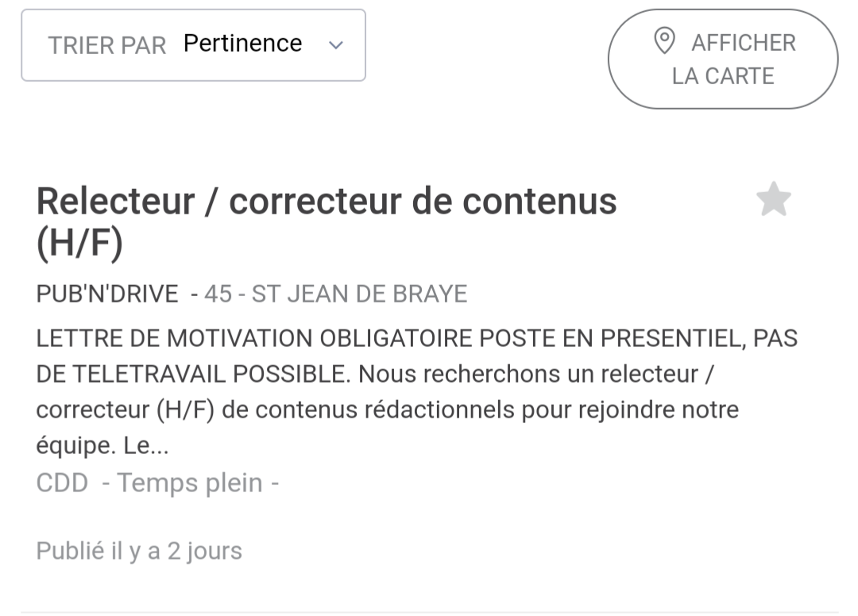
Task: Click the PUB'N'DRIVE company name
Action: click(x=107, y=294)
